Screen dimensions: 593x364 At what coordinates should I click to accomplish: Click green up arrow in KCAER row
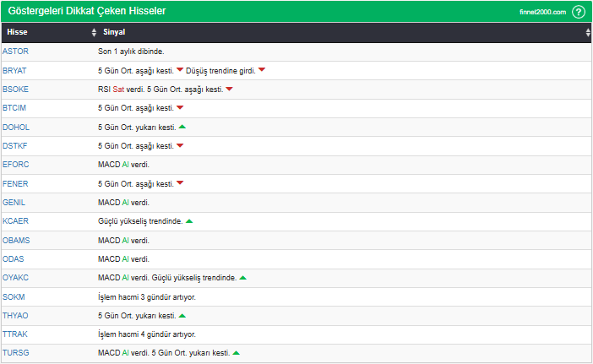click(x=189, y=221)
